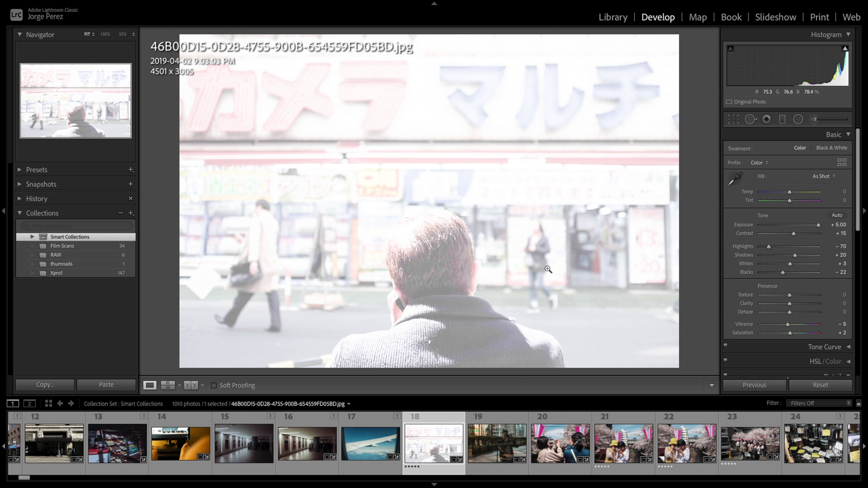The height and width of the screenshot is (488, 868).
Task: Switch to Slideshow module
Action: (x=776, y=17)
